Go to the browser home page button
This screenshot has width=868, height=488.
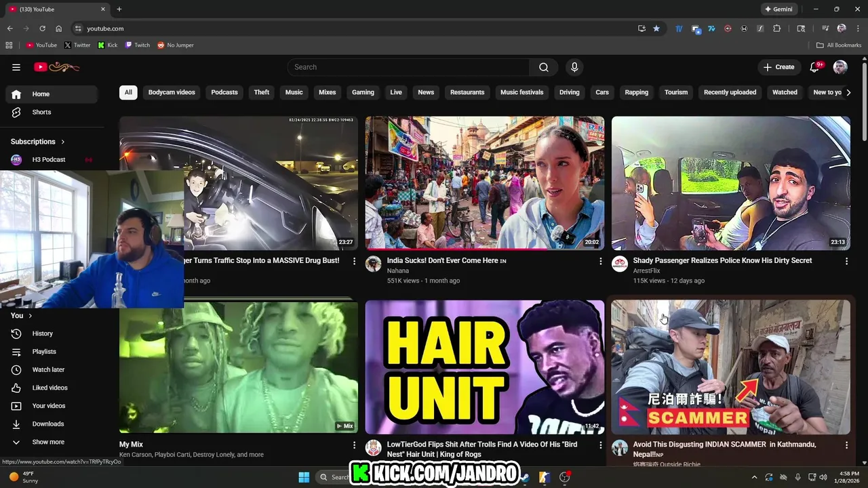(x=58, y=28)
